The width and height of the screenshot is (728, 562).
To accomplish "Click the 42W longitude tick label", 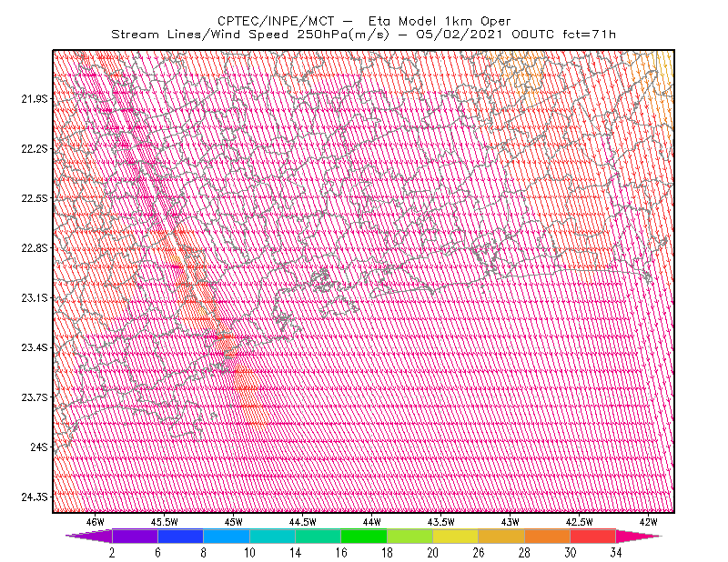I will 648,522.
